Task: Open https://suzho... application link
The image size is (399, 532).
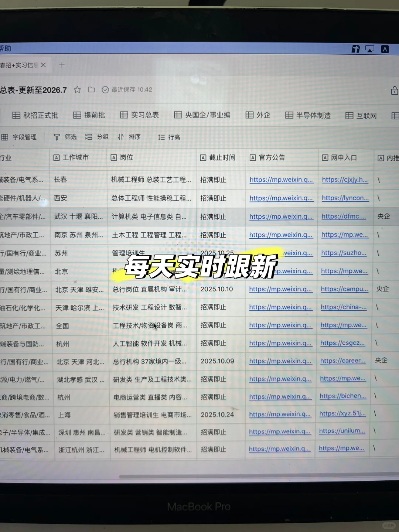Action: (344, 253)
